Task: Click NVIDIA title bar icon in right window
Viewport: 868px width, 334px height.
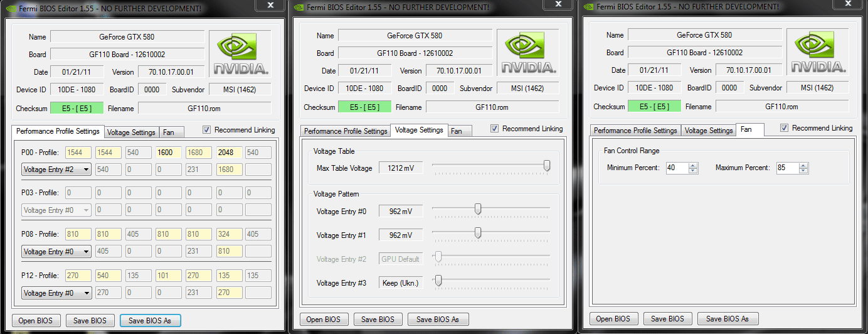Action: [x=588, y=8]
